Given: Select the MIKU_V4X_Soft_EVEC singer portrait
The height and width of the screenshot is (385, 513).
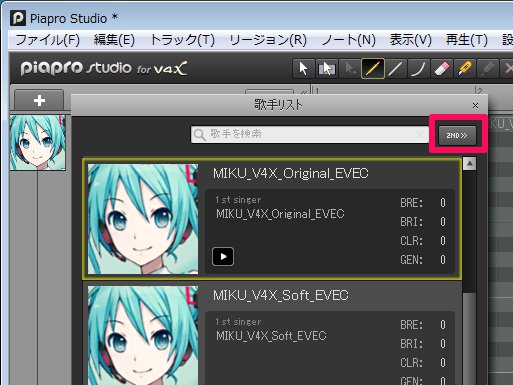Looking at the screenshot, I should [x=143, y=335].
